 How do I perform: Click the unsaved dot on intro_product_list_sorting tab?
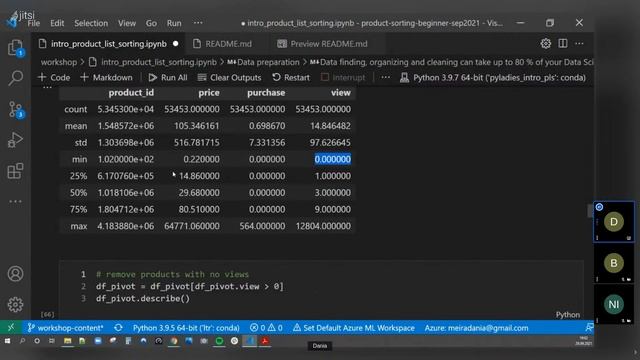tap(176, 44)
